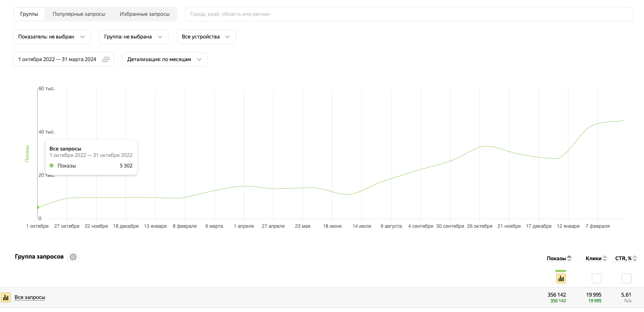
Task: Switch to Избранные запросы tab
Action: [x=144, y=14]
